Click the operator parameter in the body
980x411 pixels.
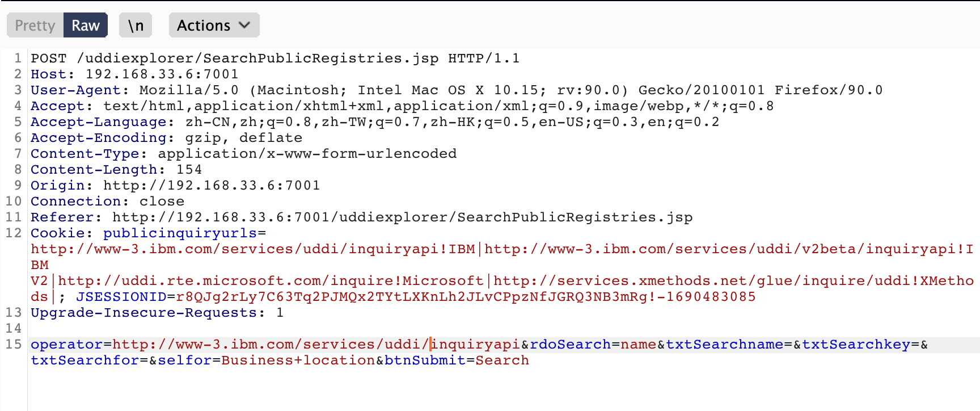point(66,345)
